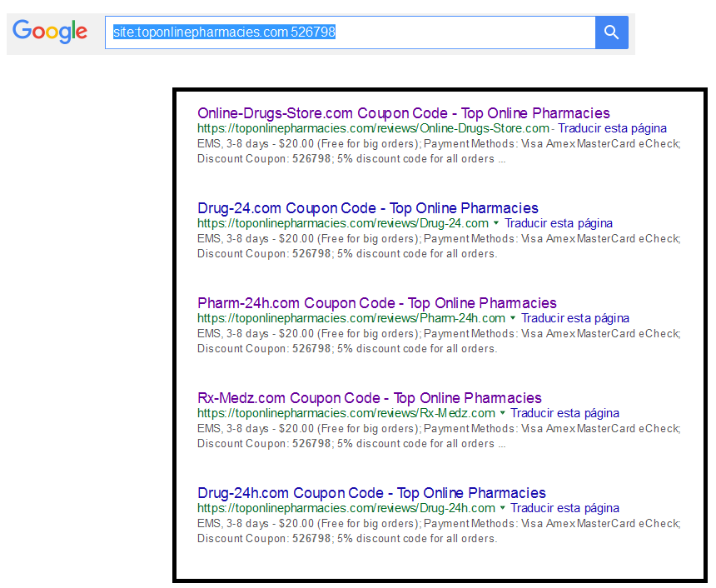This screenshot has width=716, height=588.
Task: Click Traducir esta página for Rx-Medz.com
Action: point(564,413)
